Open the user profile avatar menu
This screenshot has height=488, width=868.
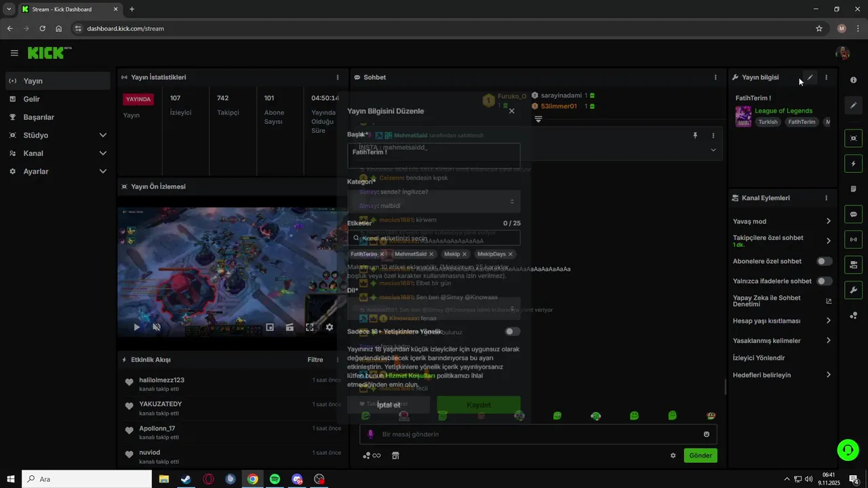point(843,53)
